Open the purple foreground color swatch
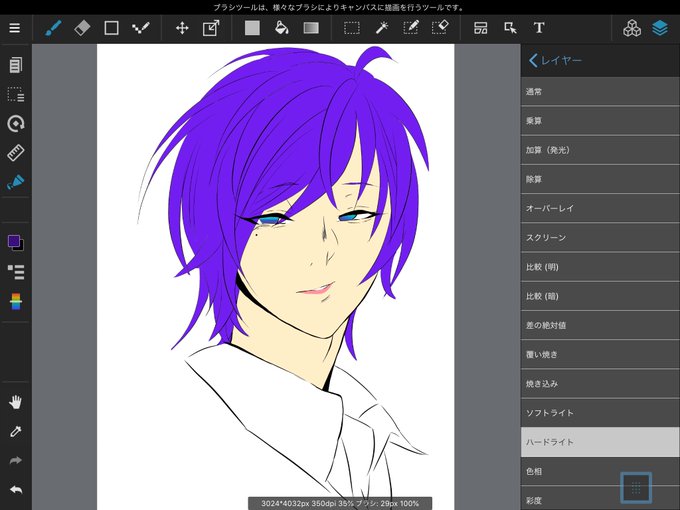The width and height of the screenshot is (680, 510). pyautogui.click(x=14, y=241)
